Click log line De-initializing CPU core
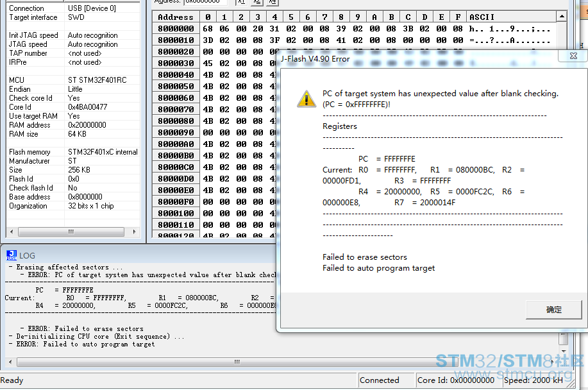The height and width of the screenshot is (390, 588). point(97,336)
